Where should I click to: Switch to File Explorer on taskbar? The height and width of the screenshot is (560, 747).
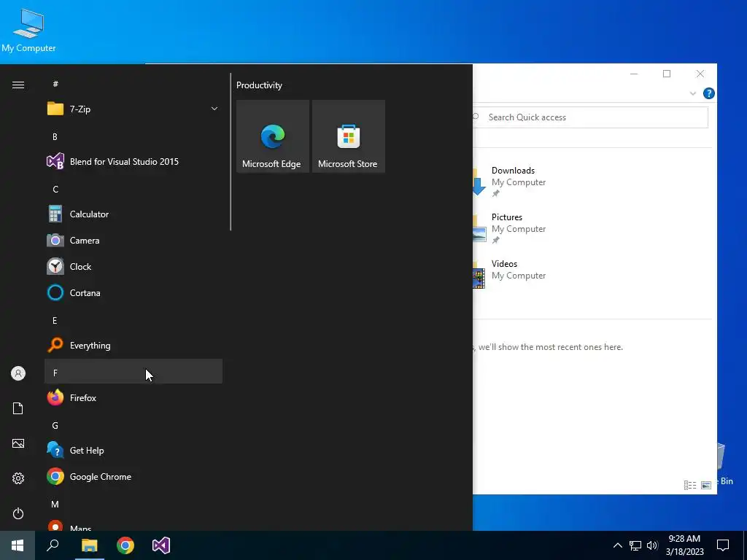[x=89, y=545]
